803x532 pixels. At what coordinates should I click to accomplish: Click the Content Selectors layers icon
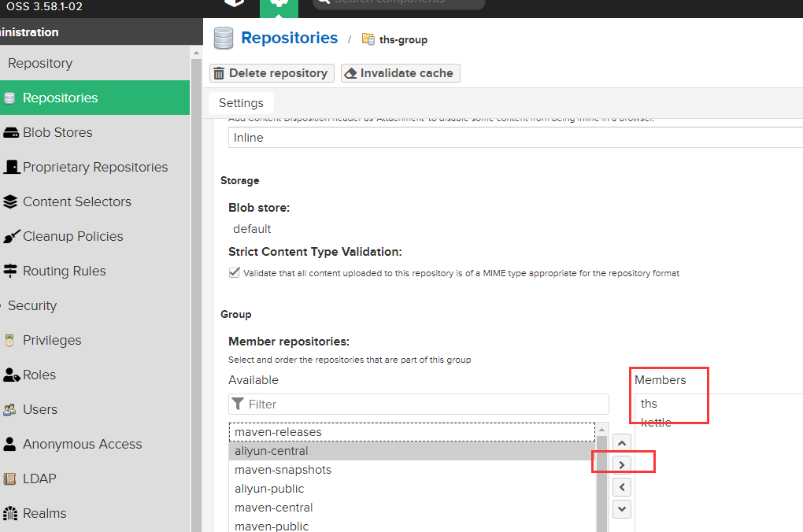tap(11, 201)
